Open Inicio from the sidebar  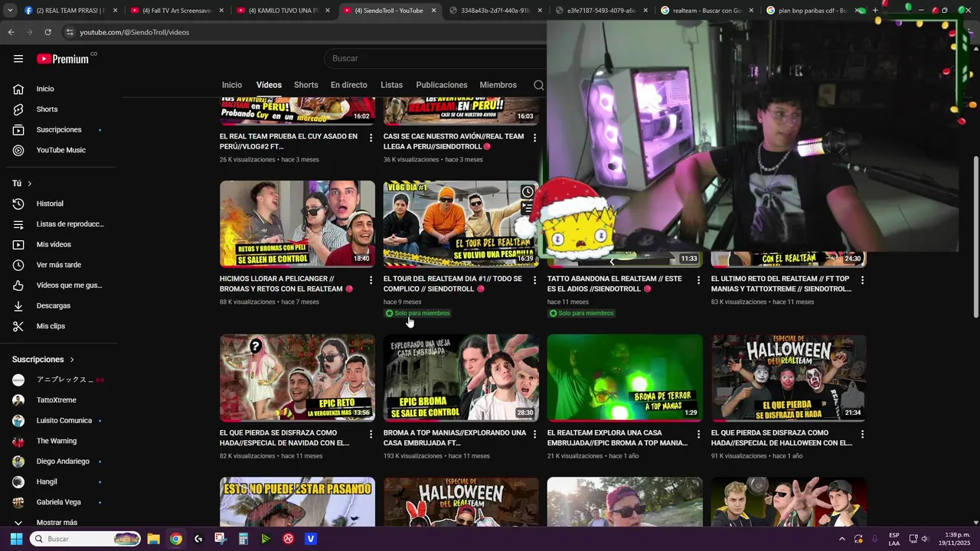point(45,89)
